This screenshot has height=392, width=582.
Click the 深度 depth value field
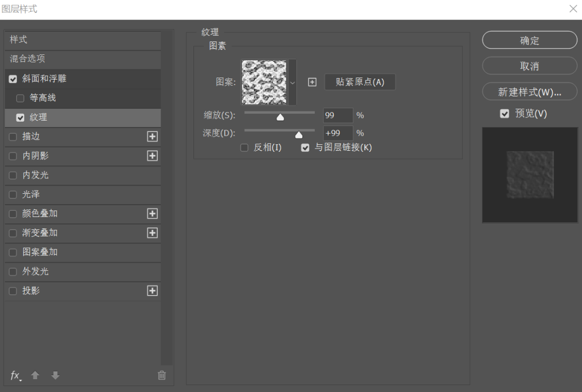coord(337,133)
